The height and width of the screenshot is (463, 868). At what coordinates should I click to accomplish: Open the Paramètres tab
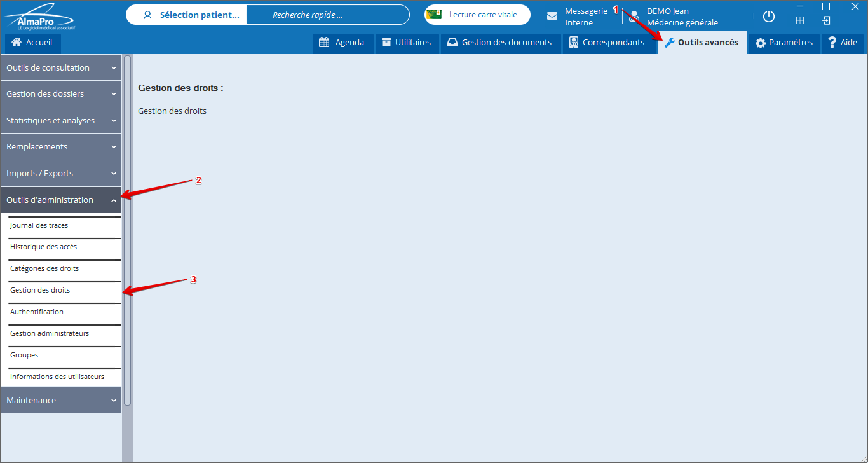(783, 43)
